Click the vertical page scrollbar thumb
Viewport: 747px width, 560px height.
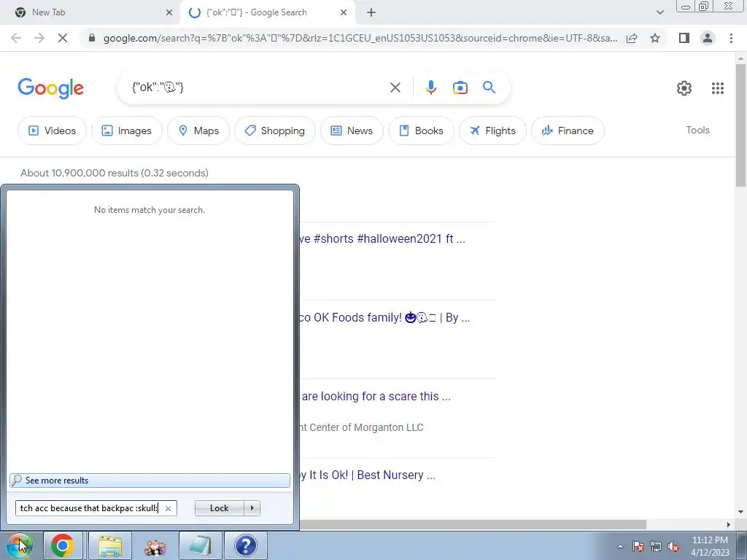coord(740,125)
